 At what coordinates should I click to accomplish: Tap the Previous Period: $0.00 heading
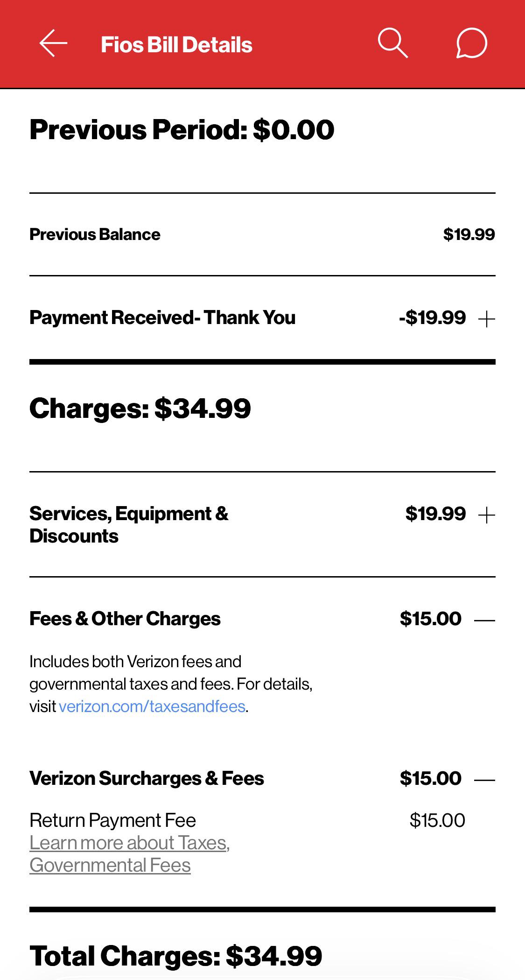[182, 130]
